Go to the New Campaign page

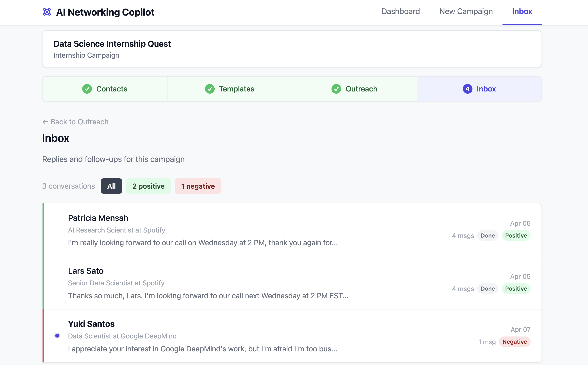pos(466,11)
